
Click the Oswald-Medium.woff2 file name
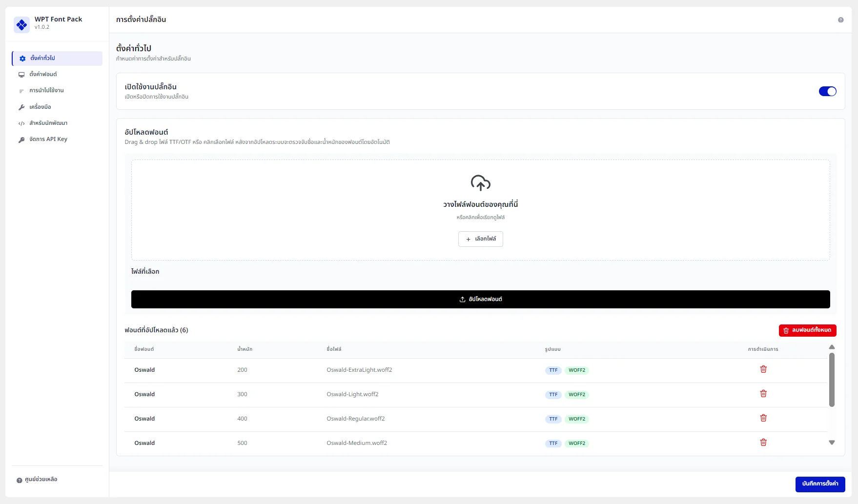point(357,443)
